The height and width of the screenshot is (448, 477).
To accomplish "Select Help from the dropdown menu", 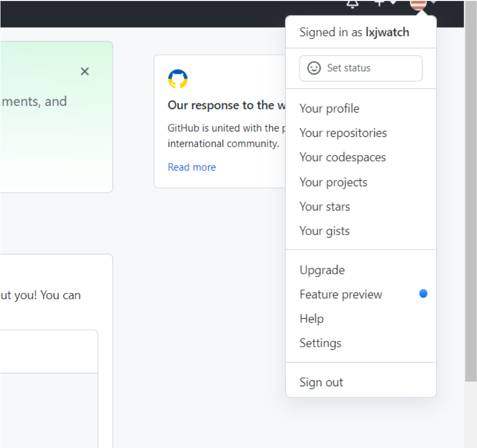I will 311,319.
